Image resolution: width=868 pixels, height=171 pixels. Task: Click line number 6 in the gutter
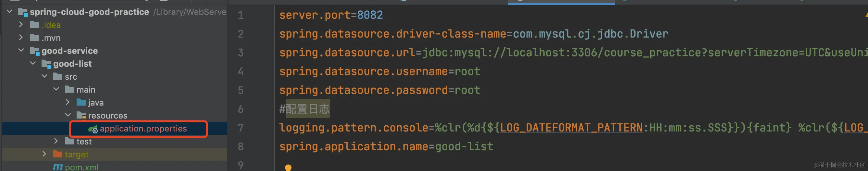[241, 109]
